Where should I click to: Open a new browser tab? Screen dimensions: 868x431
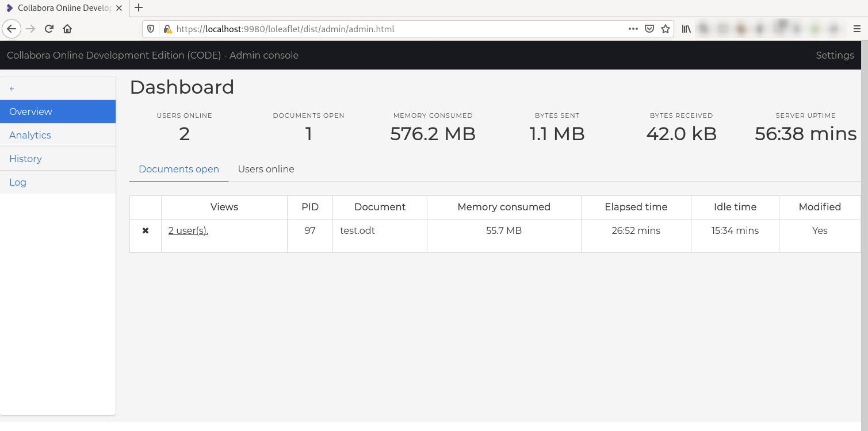click(x=138, y=8)
